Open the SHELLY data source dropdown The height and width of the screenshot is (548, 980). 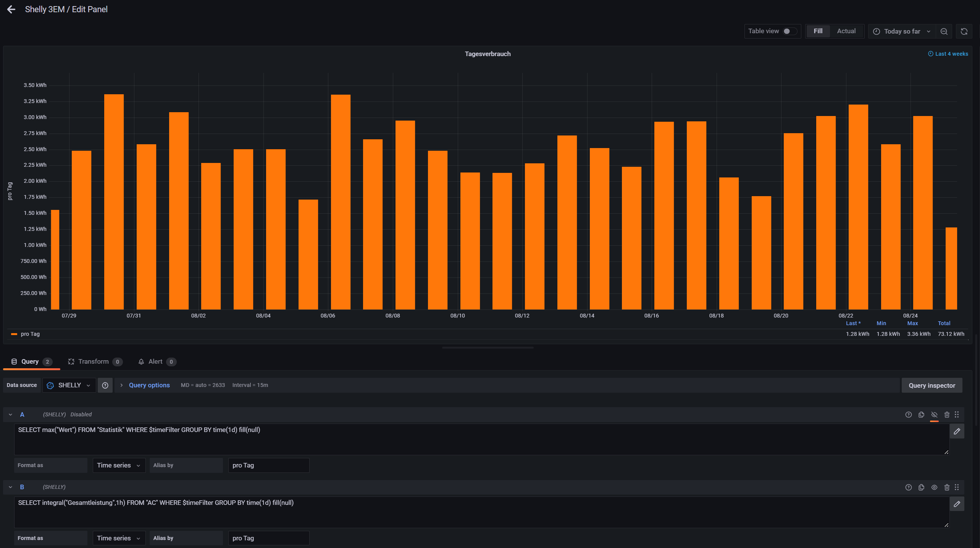pos(69,385)
